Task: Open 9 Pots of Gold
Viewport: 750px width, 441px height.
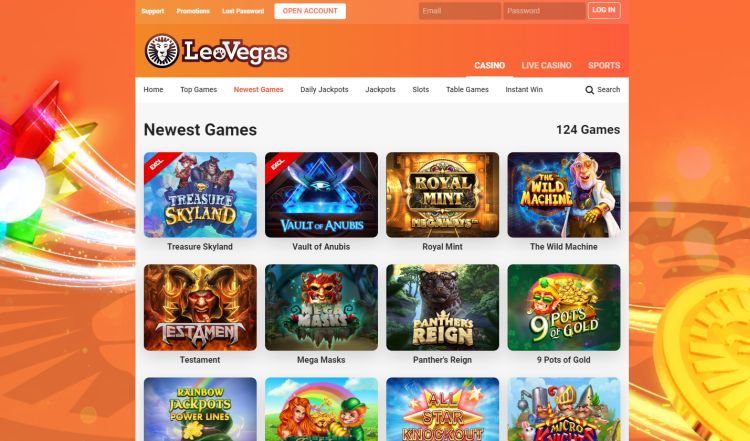Action: 564,308
